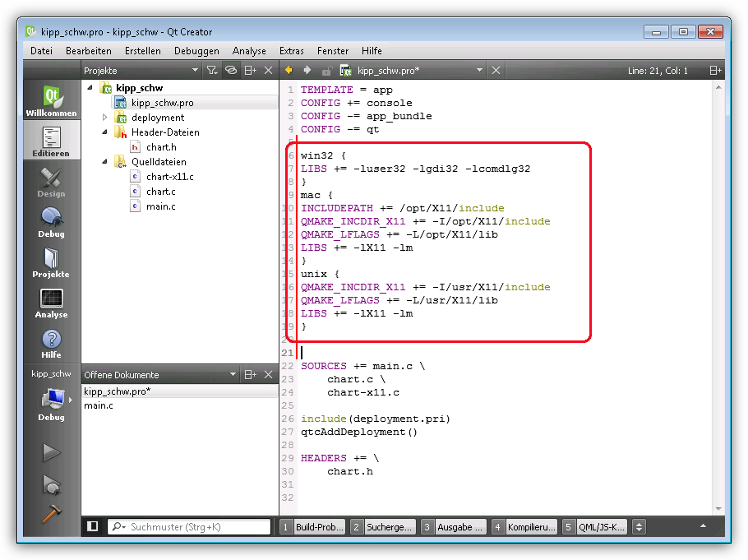Show the Build-Prob... output pane
This screenshot has height=560, width=748.
[x=312, y=527]
